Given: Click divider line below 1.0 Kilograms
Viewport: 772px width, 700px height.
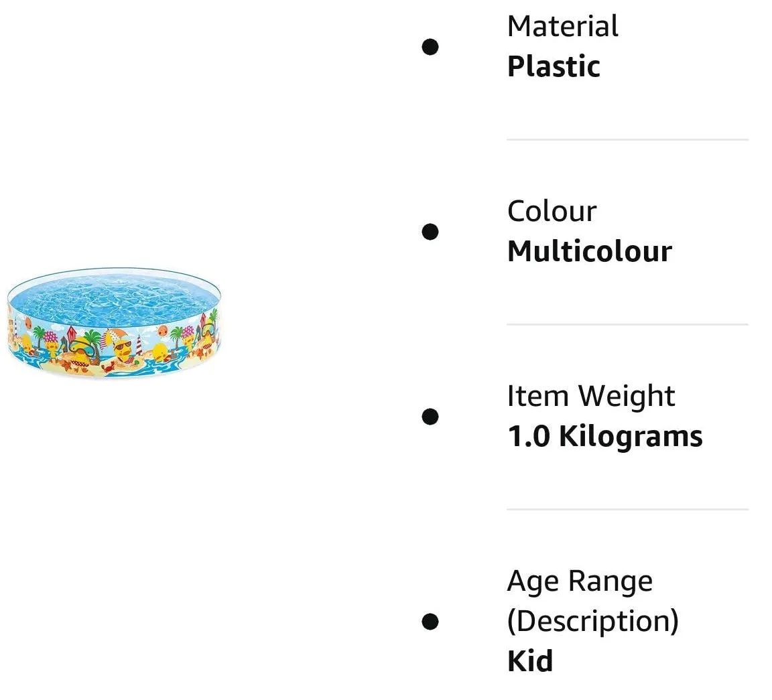Looking at the screenshot, I should point(628,510).
